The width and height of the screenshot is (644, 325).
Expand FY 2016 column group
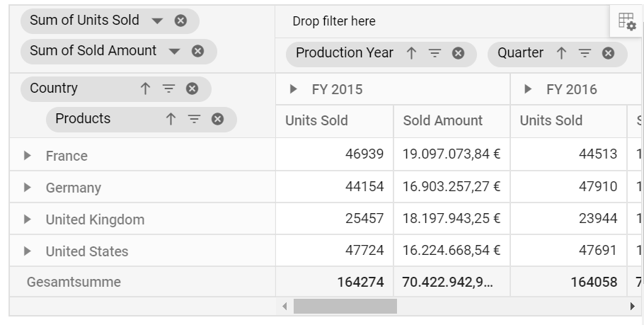point(528,89)
